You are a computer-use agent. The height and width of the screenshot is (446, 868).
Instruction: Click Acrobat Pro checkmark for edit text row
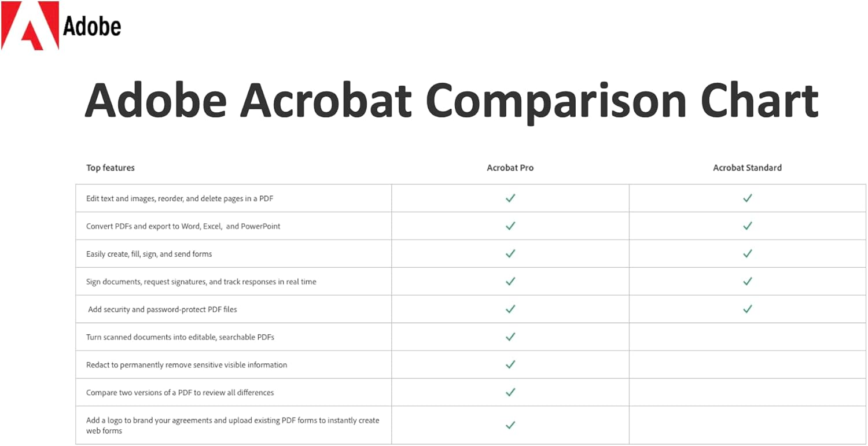[x=510, y=198]
